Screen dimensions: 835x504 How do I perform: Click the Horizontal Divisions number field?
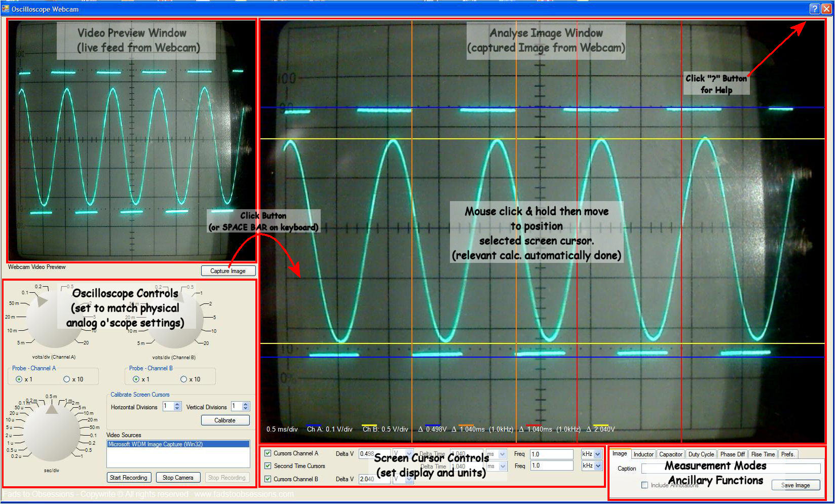click(x=168, y=406)
